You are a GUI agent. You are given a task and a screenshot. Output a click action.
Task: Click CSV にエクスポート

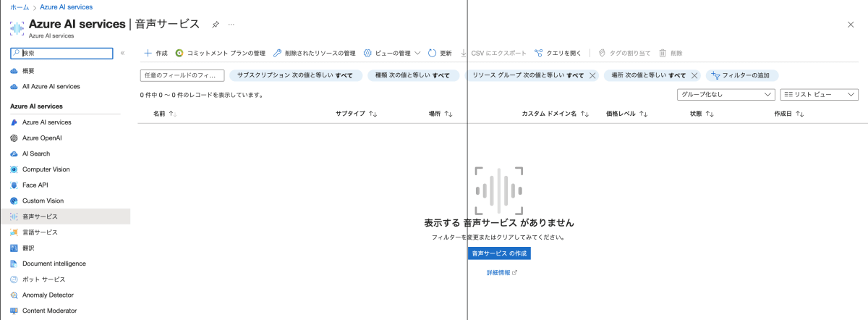(x=493, y=53)
